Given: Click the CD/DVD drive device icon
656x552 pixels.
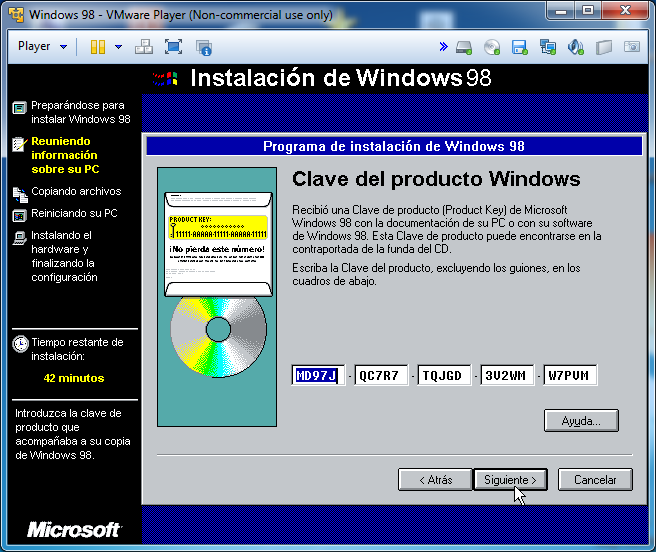Looking at the screenshot, I should coord(492,47).
